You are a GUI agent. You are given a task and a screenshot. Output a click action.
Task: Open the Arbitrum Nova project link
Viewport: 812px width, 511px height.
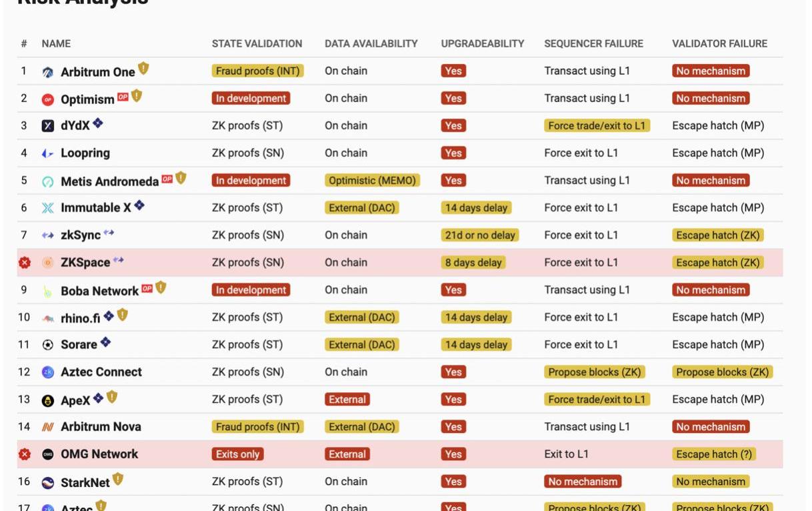(x=101, y=427)
